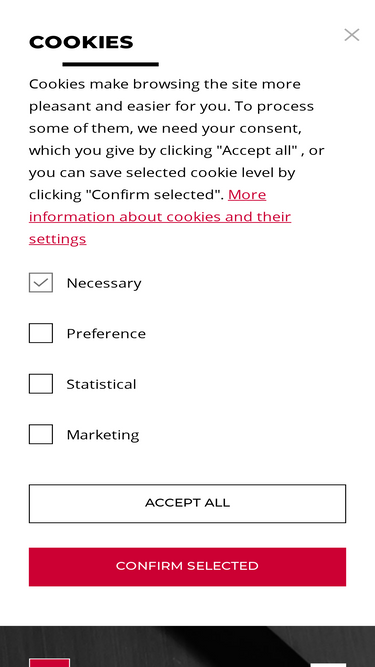375x667 pixels.
Task: Click the black underline bar beneath the heading
Action: 111,64
